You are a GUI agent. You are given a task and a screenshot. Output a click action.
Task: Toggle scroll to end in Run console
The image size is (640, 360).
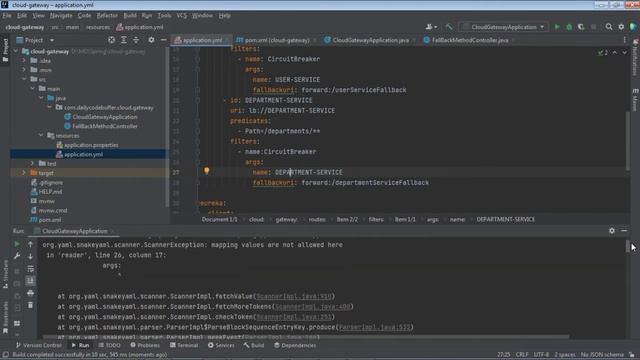click(30, 281)
